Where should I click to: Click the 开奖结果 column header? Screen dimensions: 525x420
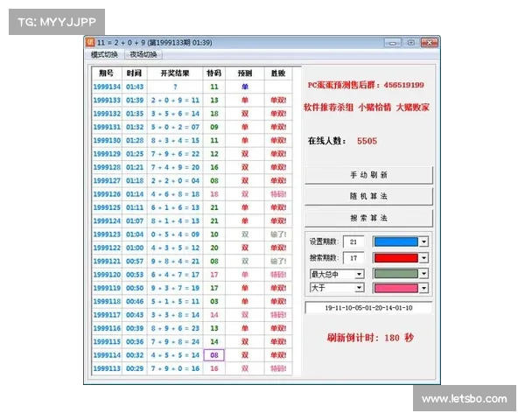(x=175, y=73)
